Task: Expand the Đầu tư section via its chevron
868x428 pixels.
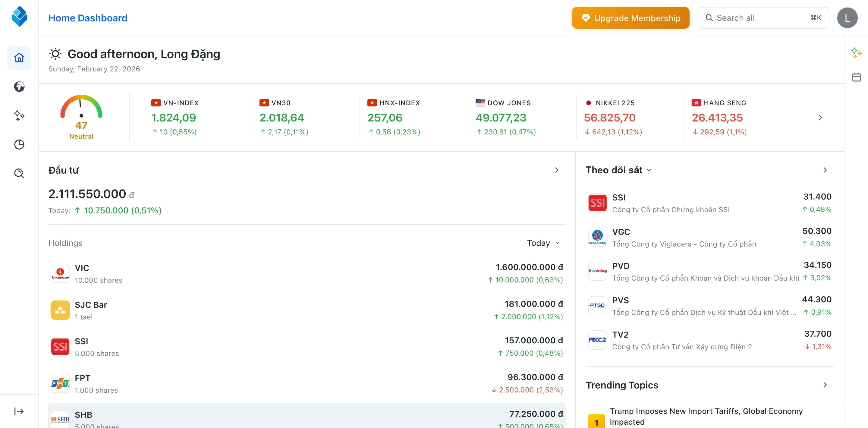Action: click(557, 170)
